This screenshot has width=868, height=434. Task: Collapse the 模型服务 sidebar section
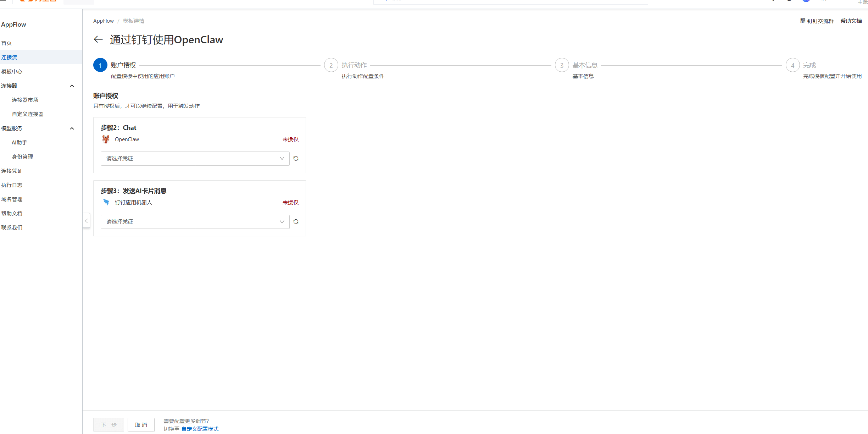click(x=72, y=128)
